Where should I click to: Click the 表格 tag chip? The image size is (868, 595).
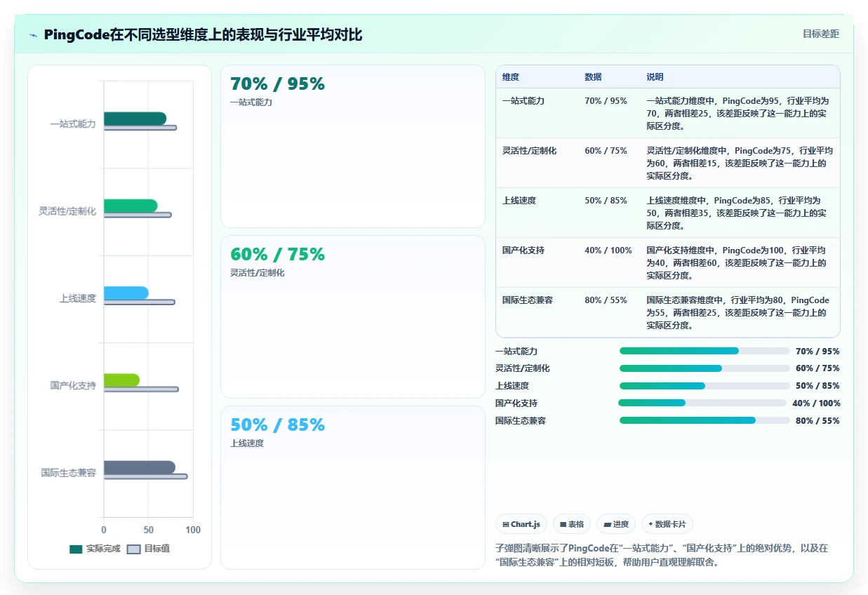572,524
